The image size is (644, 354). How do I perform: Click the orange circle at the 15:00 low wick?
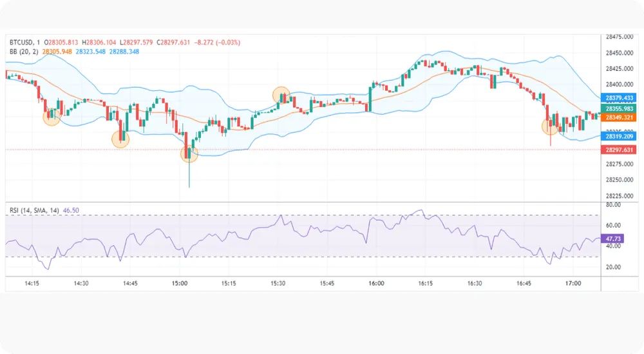pyautogui.click(x=189, y=153)
